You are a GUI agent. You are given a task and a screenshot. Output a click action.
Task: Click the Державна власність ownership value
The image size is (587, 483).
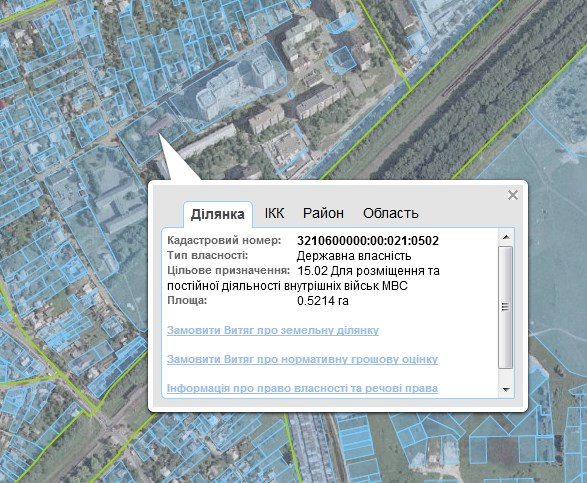pos(354,256)
